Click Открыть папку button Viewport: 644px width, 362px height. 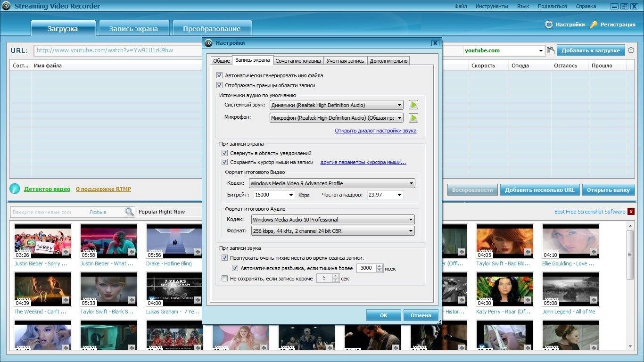click(x=608, y=190)
